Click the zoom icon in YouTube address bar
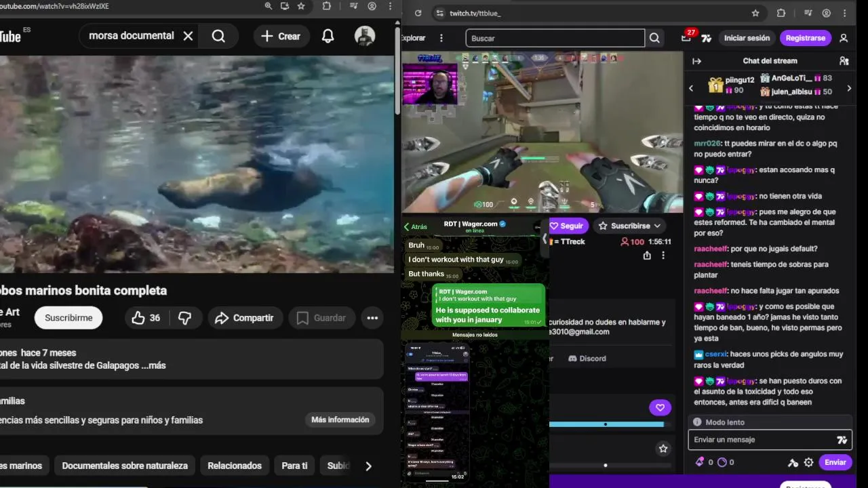868x488 pixels. (x=269, y=6)
